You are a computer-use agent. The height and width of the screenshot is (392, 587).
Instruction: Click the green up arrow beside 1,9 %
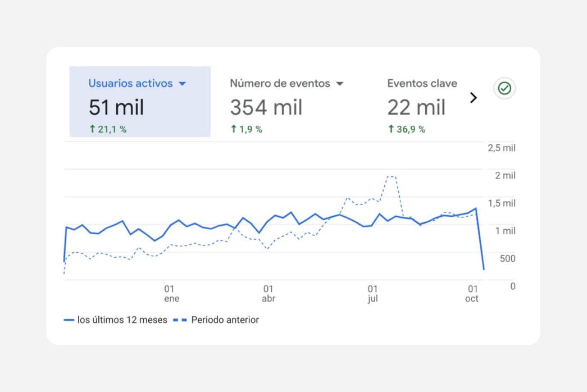(234, 129)
